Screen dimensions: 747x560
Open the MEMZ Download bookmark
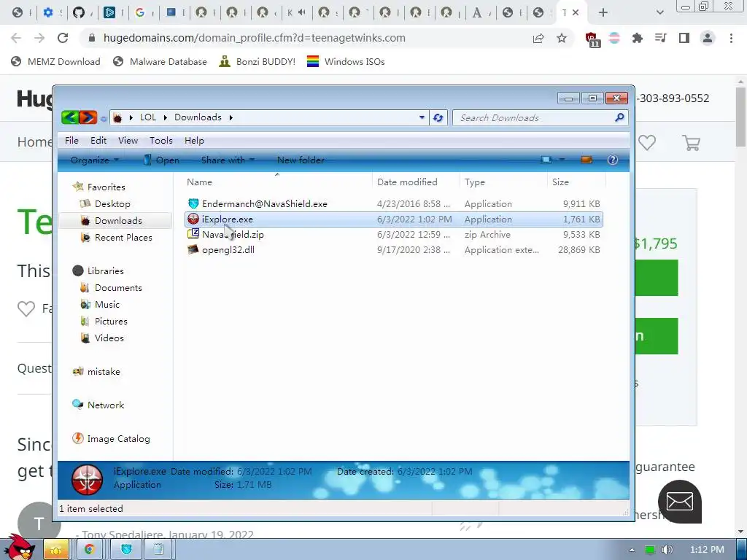point(55,61)
